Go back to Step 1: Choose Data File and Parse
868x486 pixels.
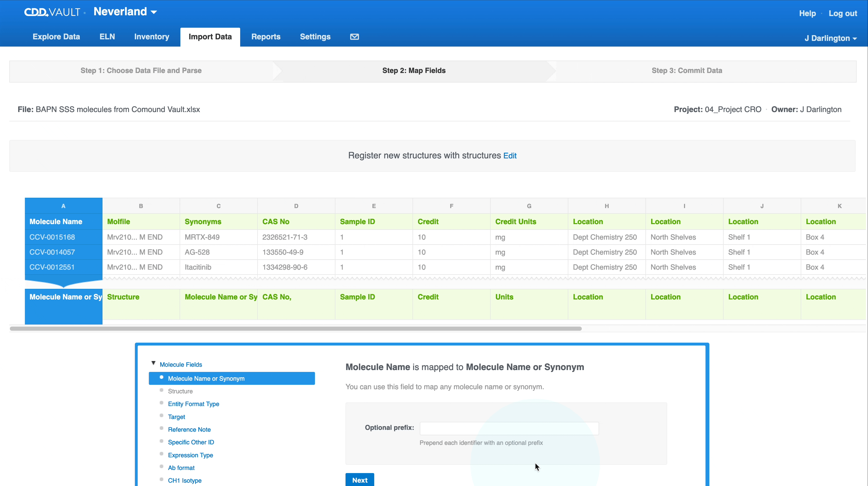(x=141, y=71)
